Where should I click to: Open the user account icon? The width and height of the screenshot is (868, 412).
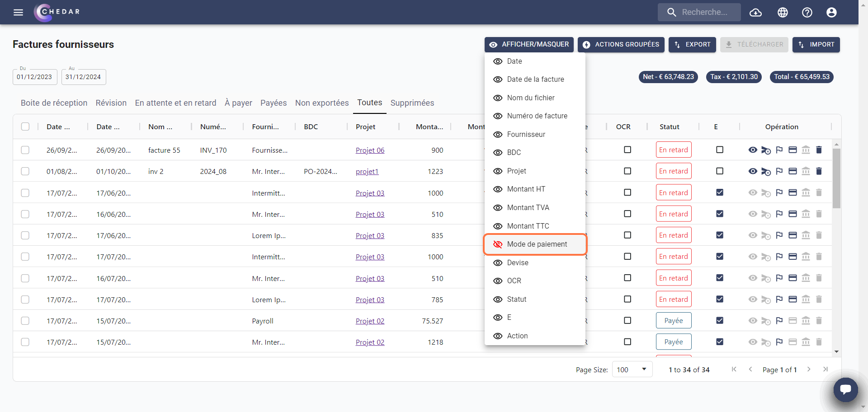pos(831,12)
